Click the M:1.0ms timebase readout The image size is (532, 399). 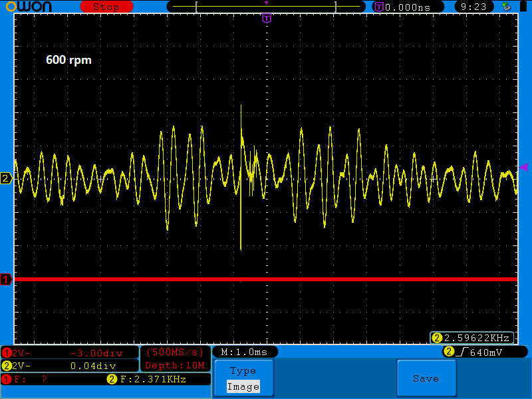[x=245, y=352]
